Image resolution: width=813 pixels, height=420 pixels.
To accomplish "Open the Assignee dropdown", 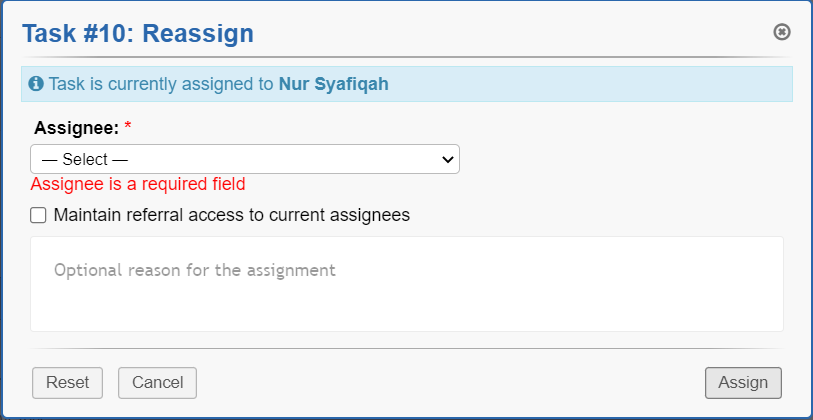I will coord(244,159).
